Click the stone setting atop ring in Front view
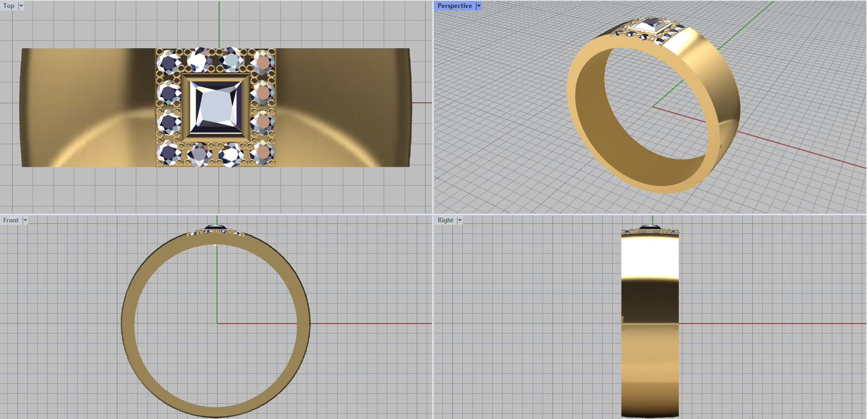Image resolution: width=868 pixels, height=419 pixels. pos(216,231)
